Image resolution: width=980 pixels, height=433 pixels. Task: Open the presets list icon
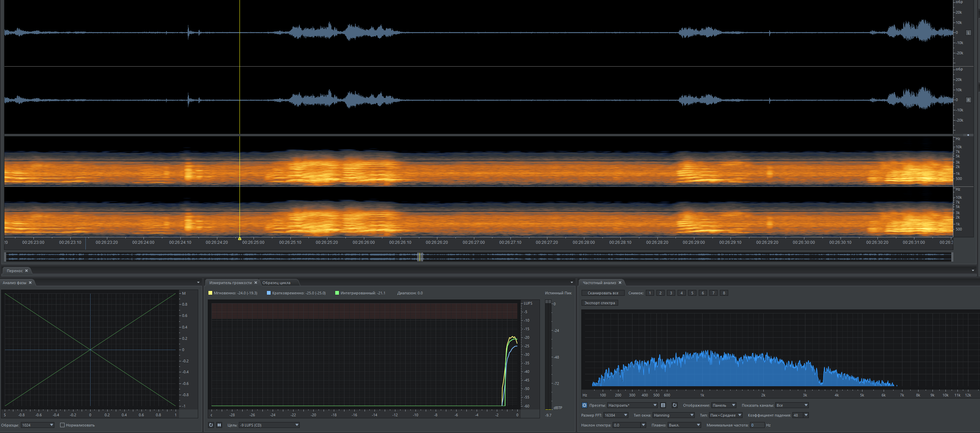663,405
